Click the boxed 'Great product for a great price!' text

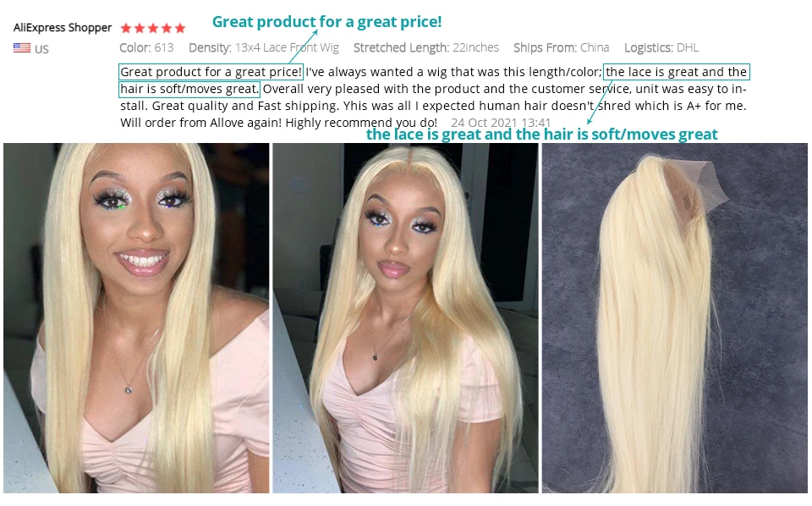[211, 72]
